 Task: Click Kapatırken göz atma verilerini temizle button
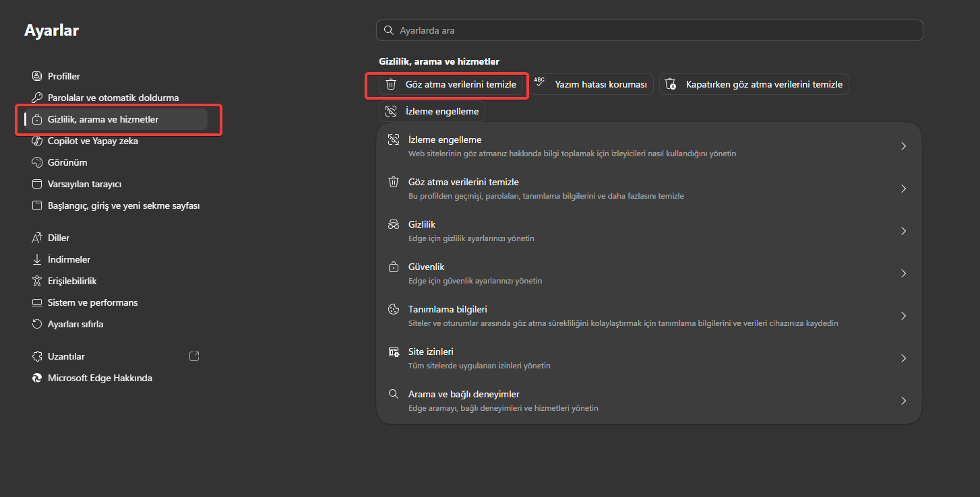click(x=754, y=84)
